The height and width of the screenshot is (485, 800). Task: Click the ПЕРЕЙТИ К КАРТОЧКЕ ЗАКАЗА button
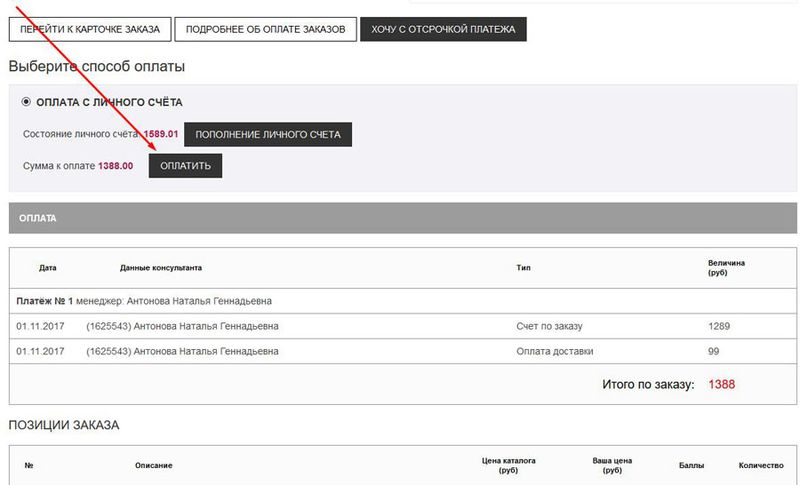(x=90, y=29)
